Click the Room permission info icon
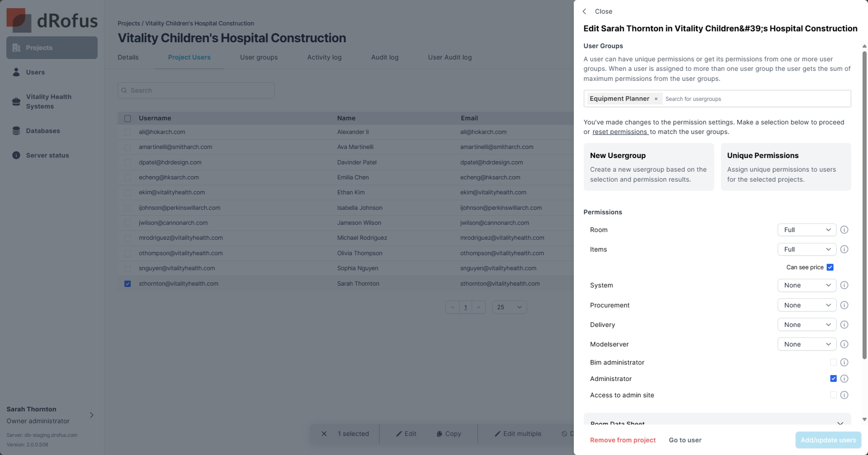This screenshot has height=455, width=868. (x=844, y=230)
